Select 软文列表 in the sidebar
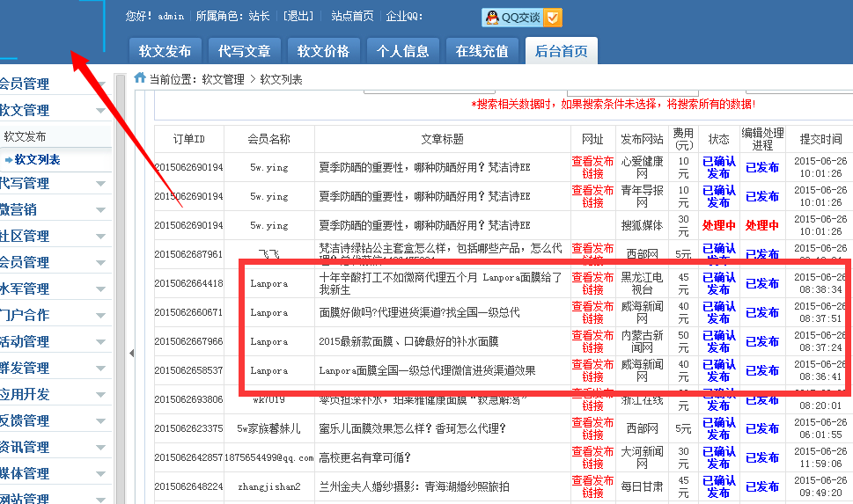The height and width of the screenshot is (504, 853). 37,160
